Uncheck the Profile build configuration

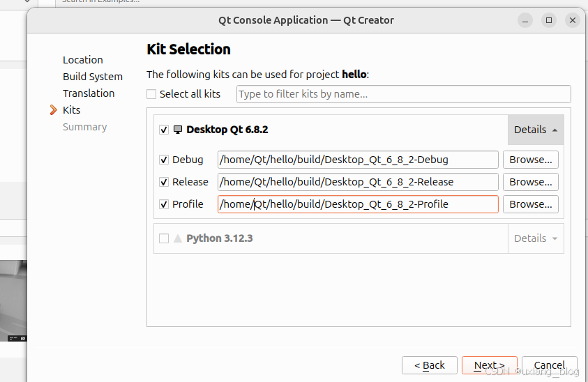(x=164, y=204)
